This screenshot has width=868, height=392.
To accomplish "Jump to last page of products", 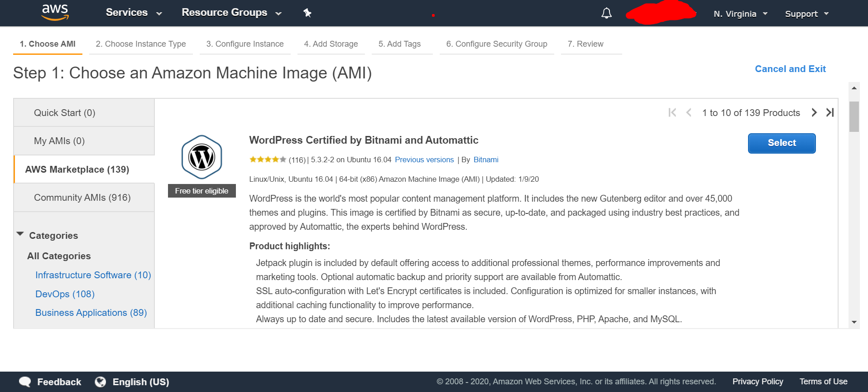I will 830,112.
